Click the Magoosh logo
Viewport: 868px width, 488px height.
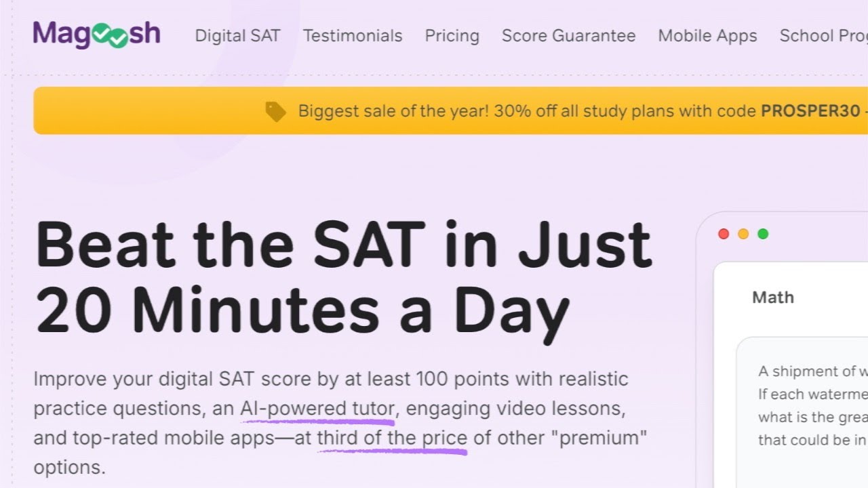96,35
